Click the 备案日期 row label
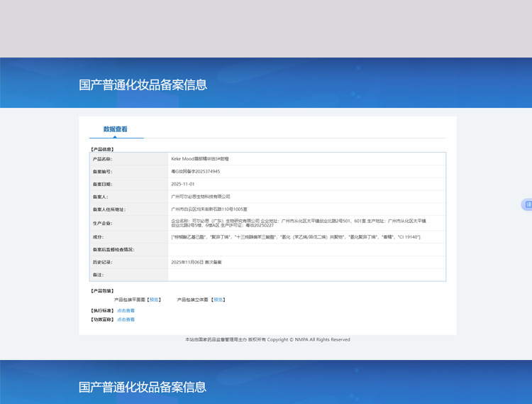 pyautogui.click(x=102, y=184)
